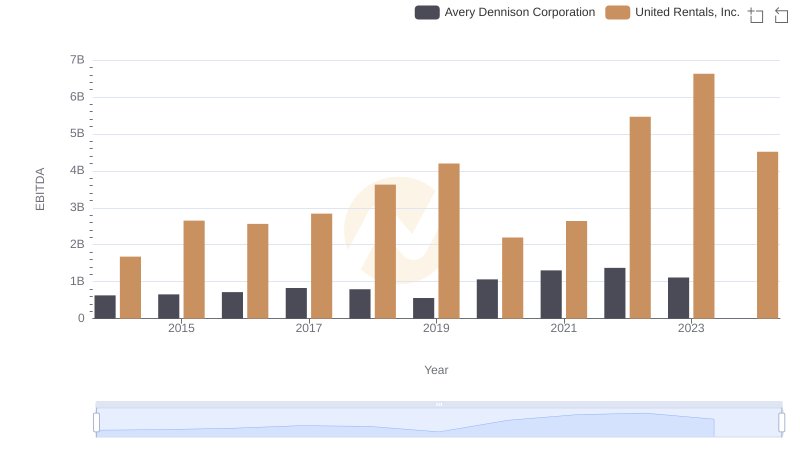Click the rightmost United Rentals bar for 2024
This screenshot has width=800, height=461.
click(767, 235)
